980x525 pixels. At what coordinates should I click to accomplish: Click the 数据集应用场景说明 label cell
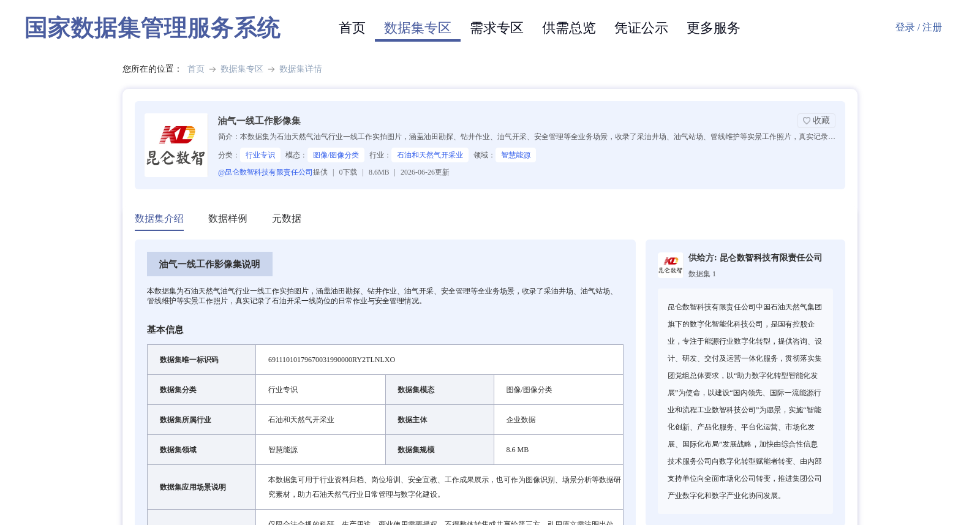[202, 487]
